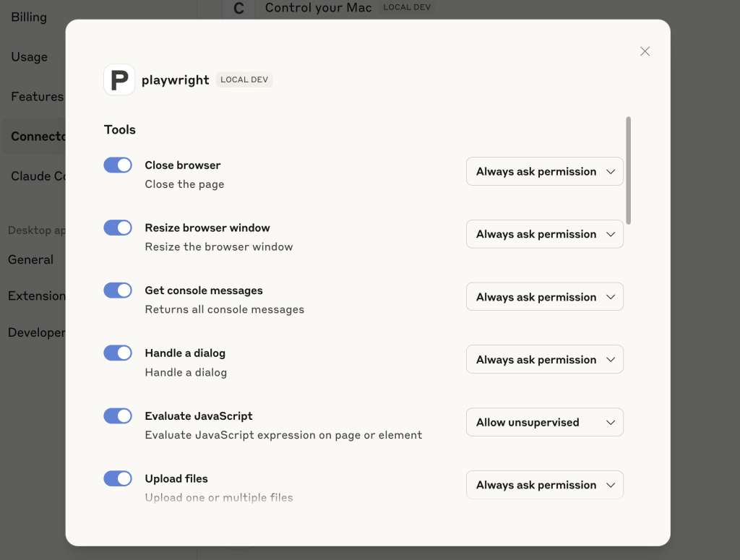
Task: Turn off Resize browser window toggle
Action: point(118,228)
